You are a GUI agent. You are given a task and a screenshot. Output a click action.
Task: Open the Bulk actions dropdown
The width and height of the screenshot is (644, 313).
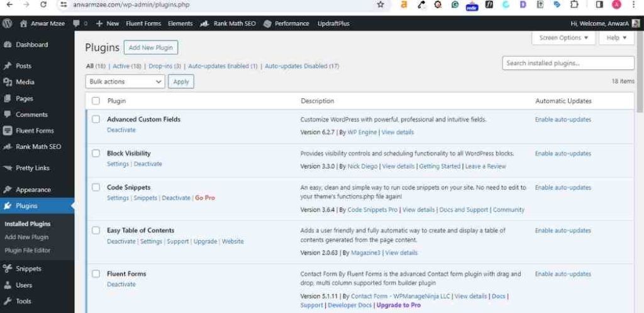click(x=125, y=81)
